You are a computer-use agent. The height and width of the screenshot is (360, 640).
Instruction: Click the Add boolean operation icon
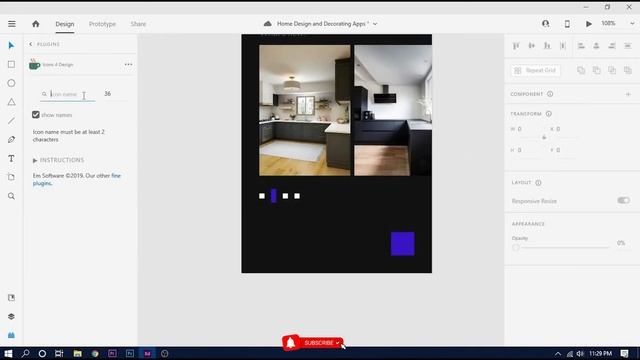[581, 71]
